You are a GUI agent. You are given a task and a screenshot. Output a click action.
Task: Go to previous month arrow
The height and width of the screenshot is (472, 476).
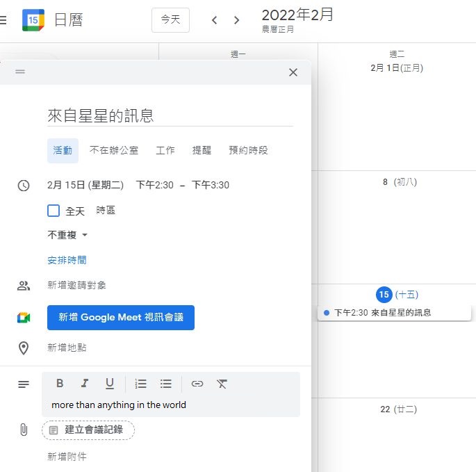pyautogui.click(x=214, y=20)
